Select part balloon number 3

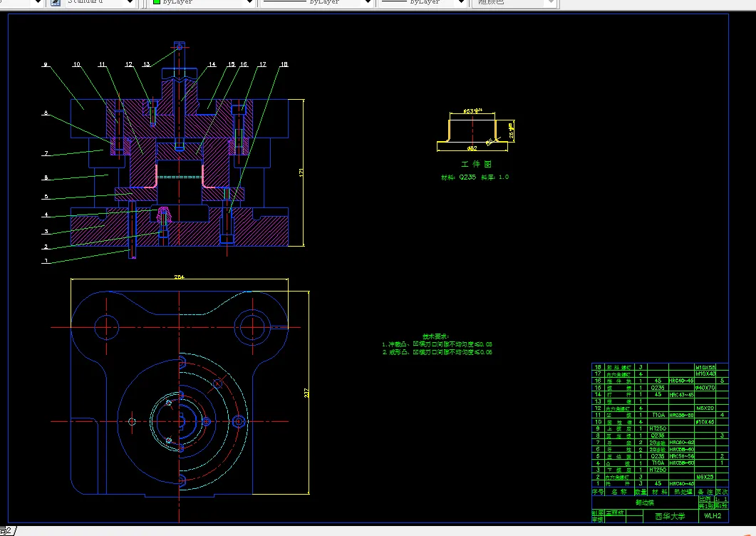click(46, 232)
